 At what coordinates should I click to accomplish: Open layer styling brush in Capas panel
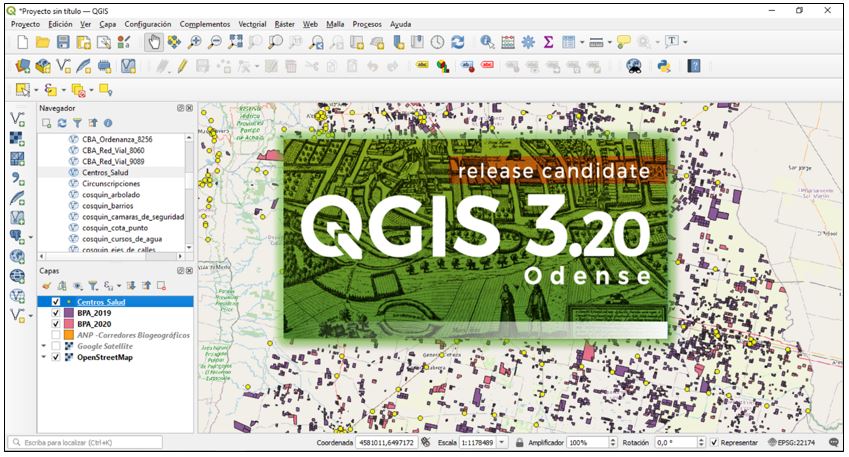(x=46, y=286)
